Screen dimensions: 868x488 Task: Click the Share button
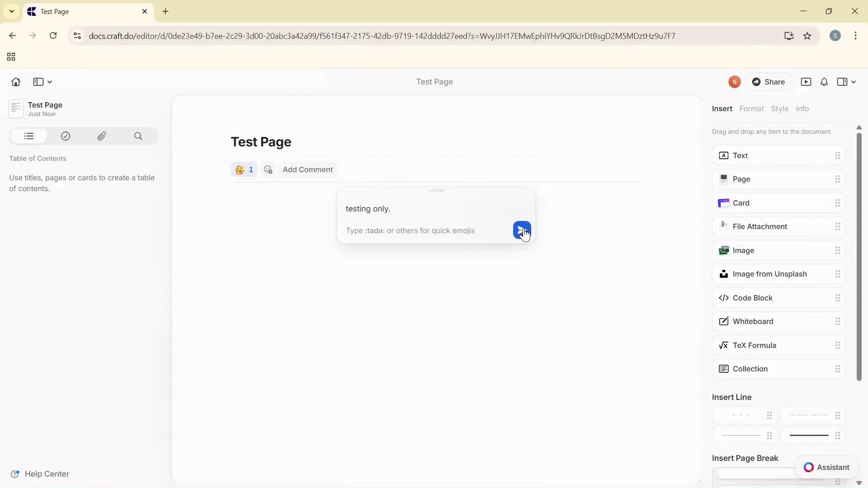coord(770,82)
